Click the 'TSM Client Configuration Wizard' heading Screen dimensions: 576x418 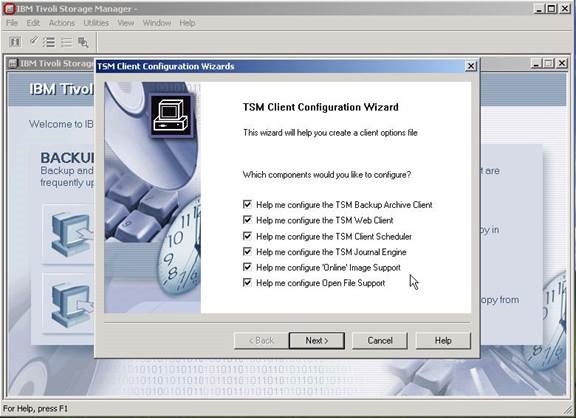point(321,107)
